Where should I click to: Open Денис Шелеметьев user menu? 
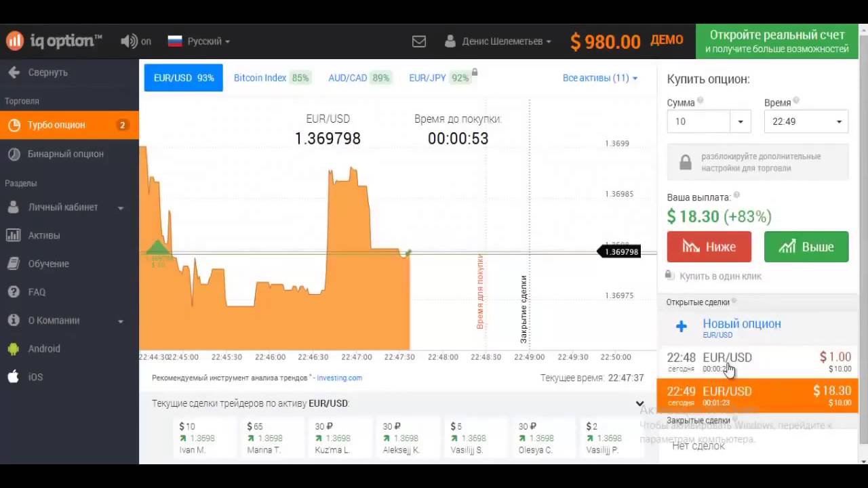click(498, 41)
